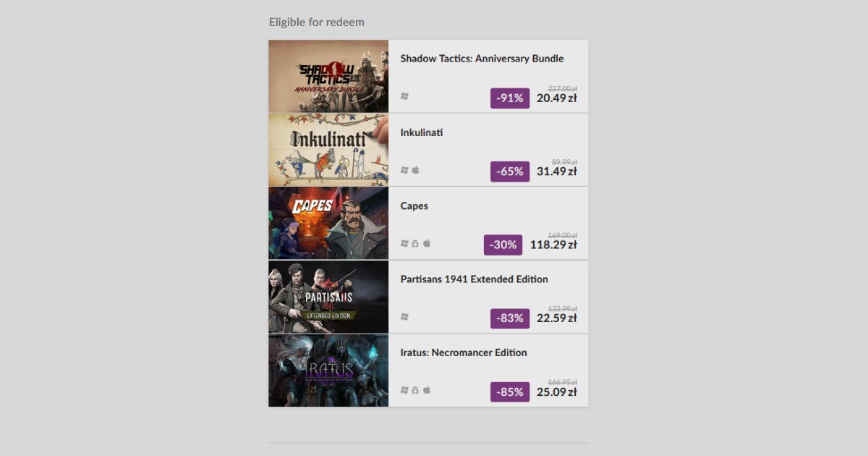
Task: Click the Linux icon in Iratus row
Action: tap(415, 389)
